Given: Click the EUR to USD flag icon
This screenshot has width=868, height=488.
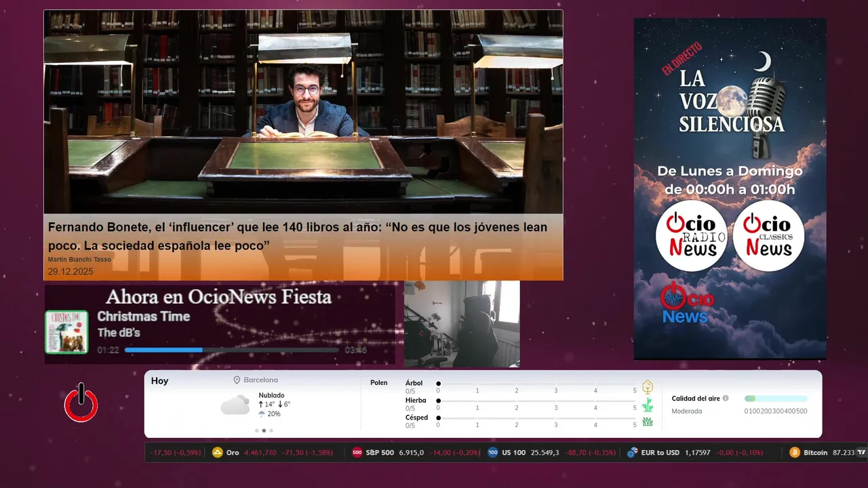Looking at the screenshot, I should [632, 452].
